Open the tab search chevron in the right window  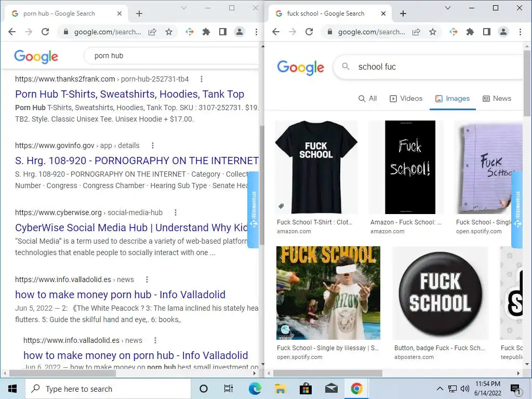447,7
